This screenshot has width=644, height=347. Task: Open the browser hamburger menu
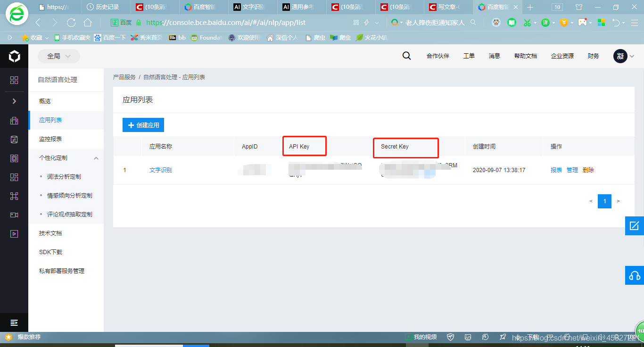click(634, 23)
